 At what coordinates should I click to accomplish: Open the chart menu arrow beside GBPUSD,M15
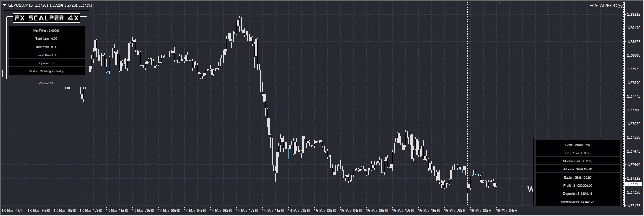4,5
